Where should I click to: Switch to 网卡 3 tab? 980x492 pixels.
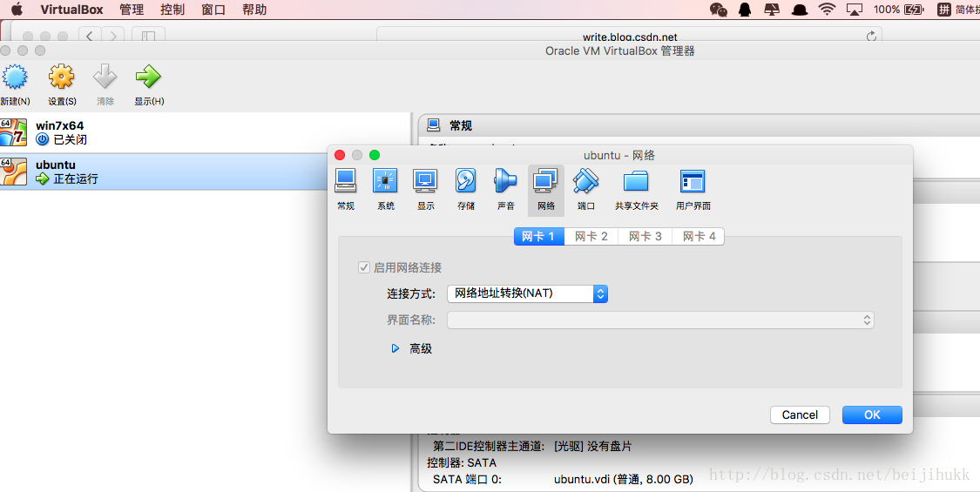pos(645,236)
